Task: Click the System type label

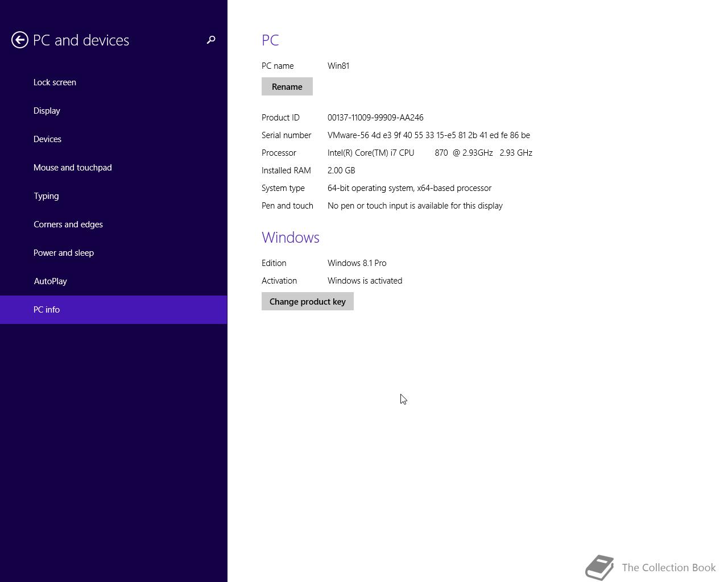Action: tap(283, 188)
